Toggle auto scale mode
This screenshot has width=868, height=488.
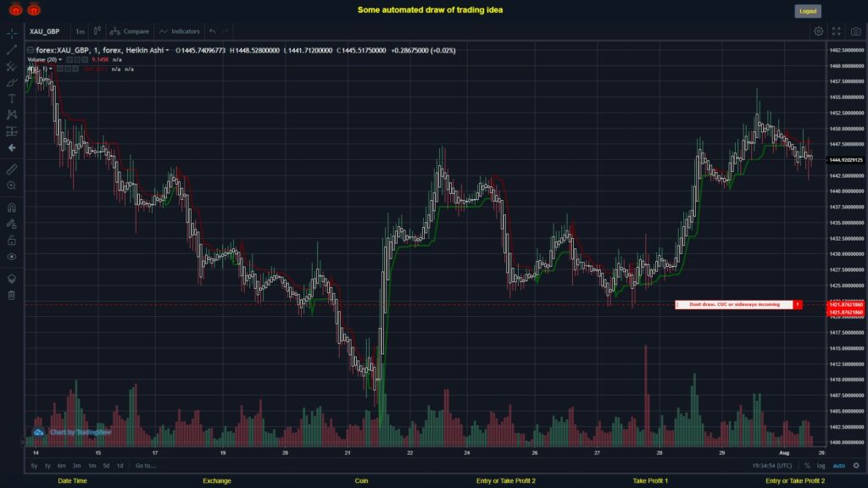click(x=838, y=466)
